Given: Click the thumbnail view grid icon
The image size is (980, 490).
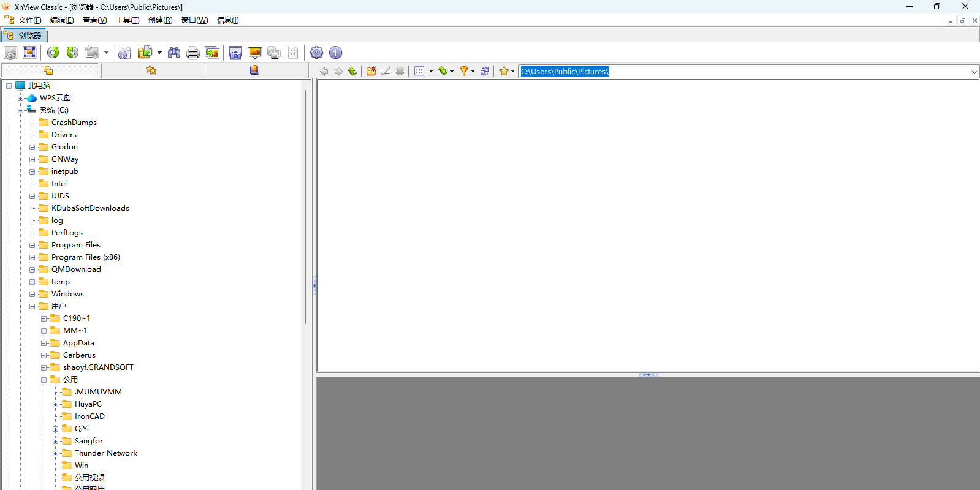Looking at the screenshot, I should click(x=419, y=71).
